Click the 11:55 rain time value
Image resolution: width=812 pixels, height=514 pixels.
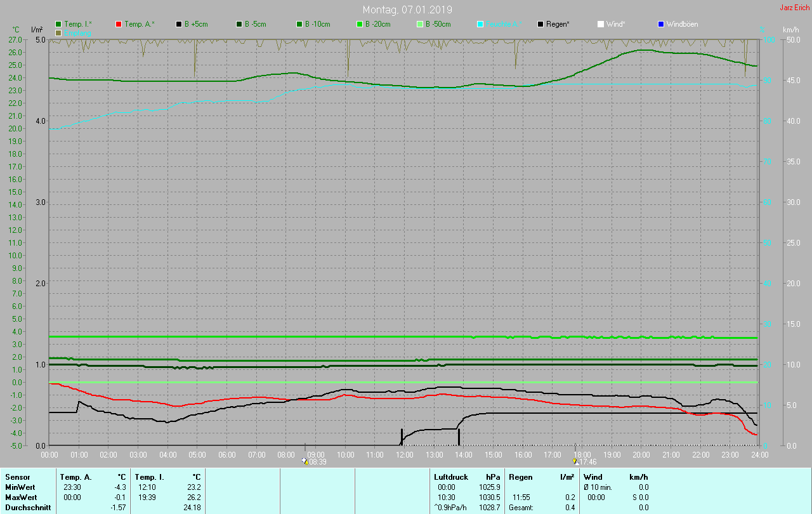pos(521,497)
